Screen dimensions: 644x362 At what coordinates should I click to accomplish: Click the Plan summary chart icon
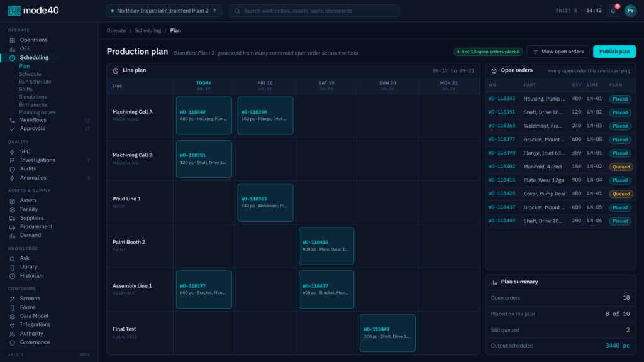494,282
